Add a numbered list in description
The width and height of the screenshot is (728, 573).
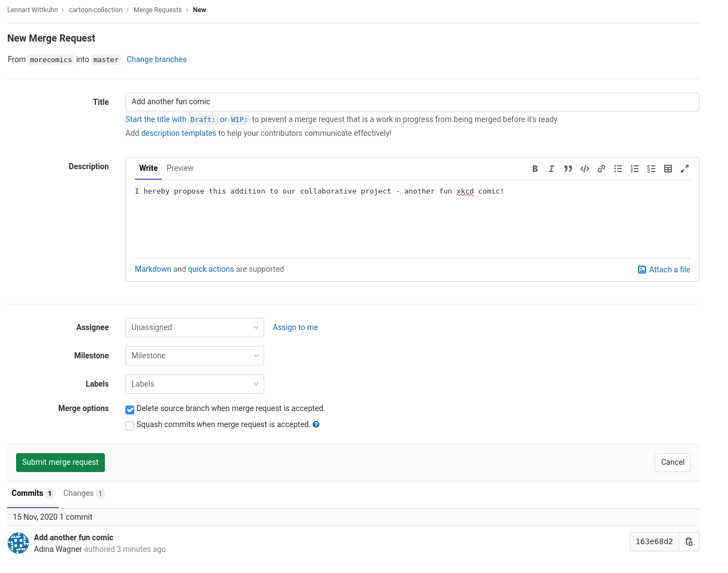[x=635, y=169]
